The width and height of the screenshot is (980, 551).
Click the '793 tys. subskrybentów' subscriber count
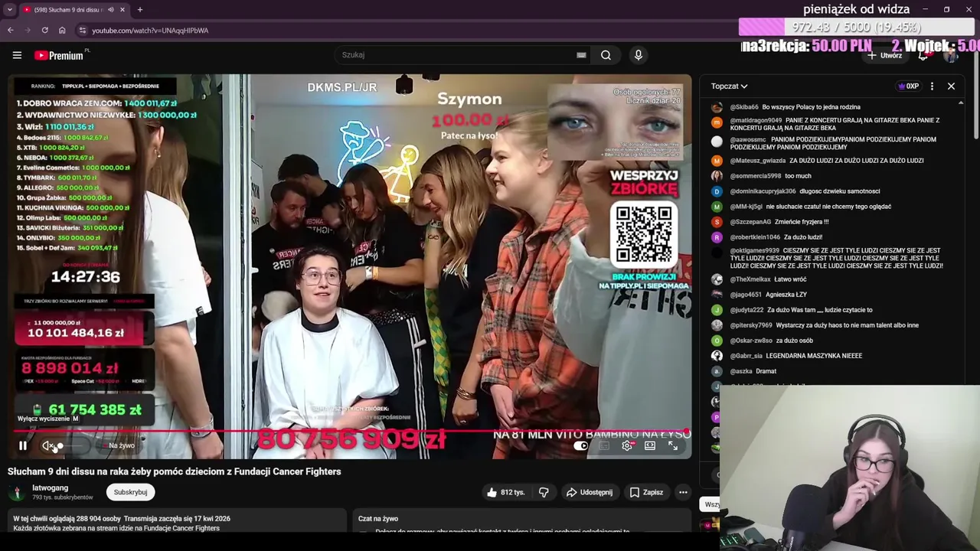[x=63, y=497]
